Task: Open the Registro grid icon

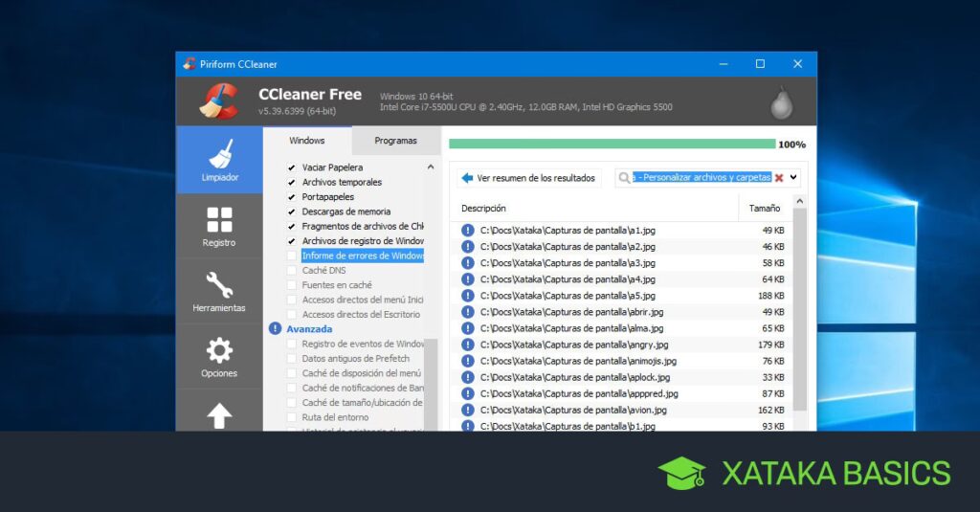Action: point(219,226)
